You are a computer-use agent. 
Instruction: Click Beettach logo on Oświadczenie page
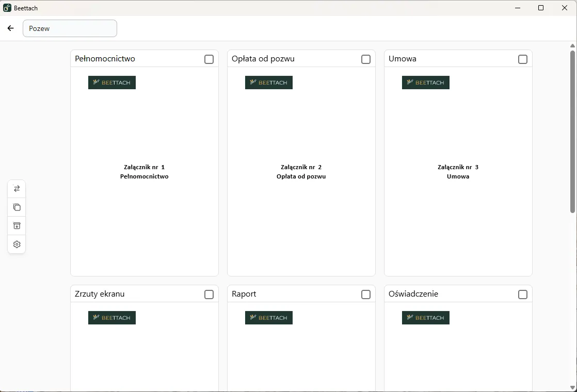(425, 318)
